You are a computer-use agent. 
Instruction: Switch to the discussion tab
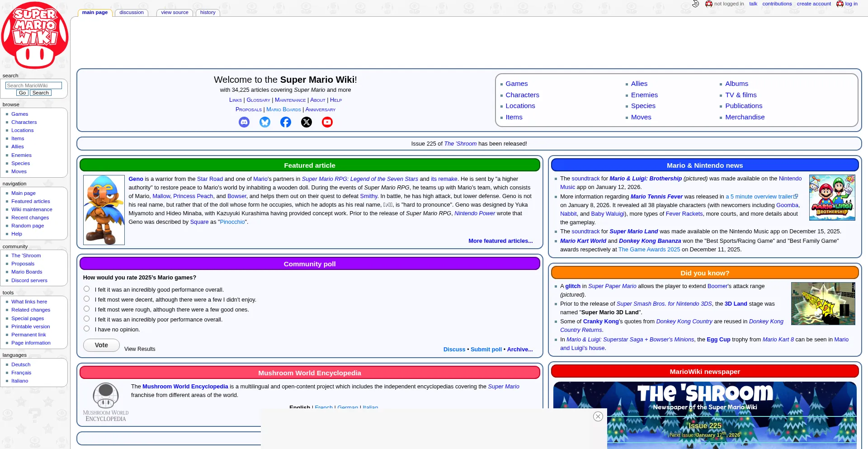(131, 12)
